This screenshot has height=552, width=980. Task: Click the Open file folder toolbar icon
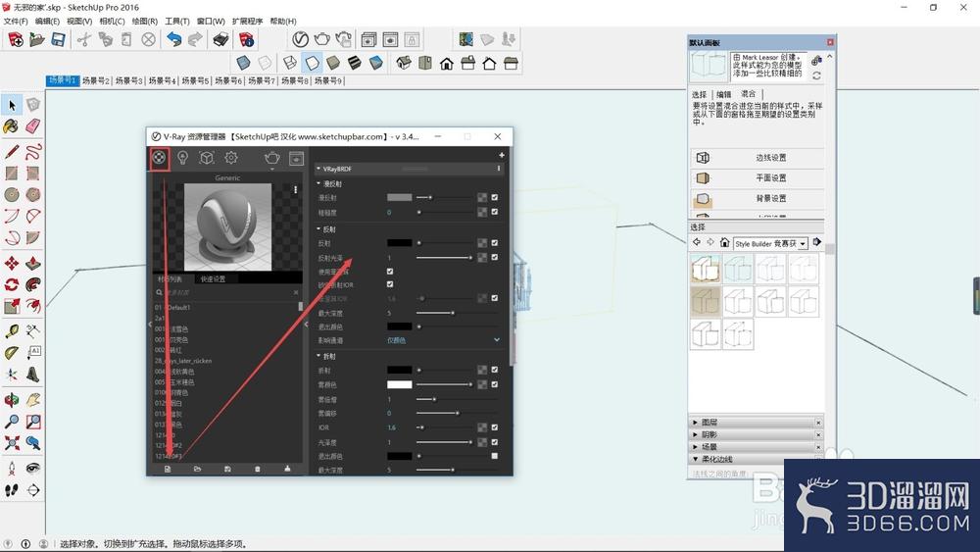[37, 40]
